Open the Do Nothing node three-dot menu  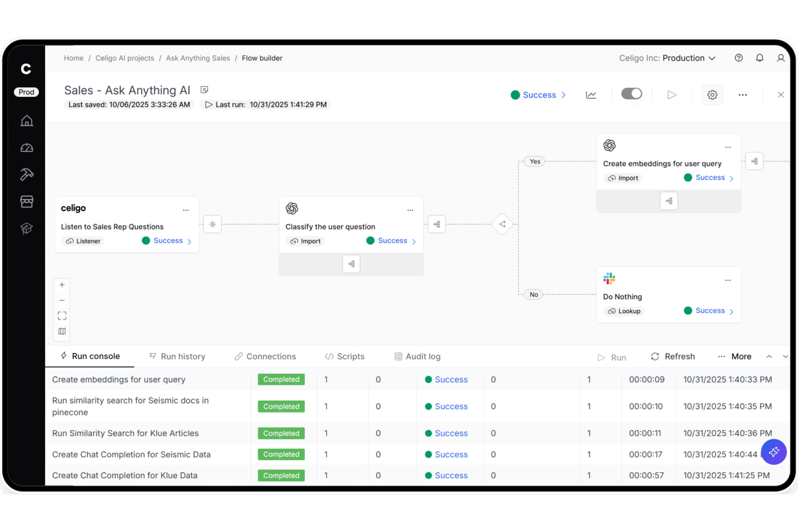(728, 280)
